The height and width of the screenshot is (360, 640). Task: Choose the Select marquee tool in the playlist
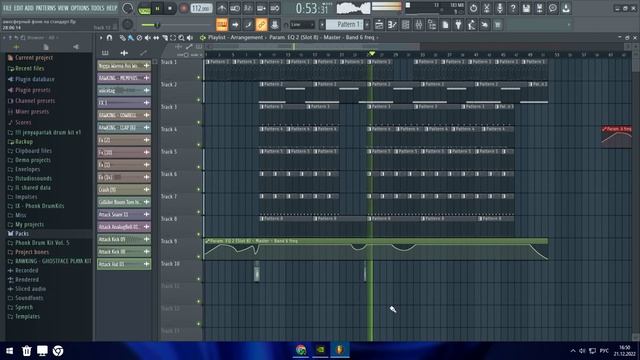tap(173, 38)
